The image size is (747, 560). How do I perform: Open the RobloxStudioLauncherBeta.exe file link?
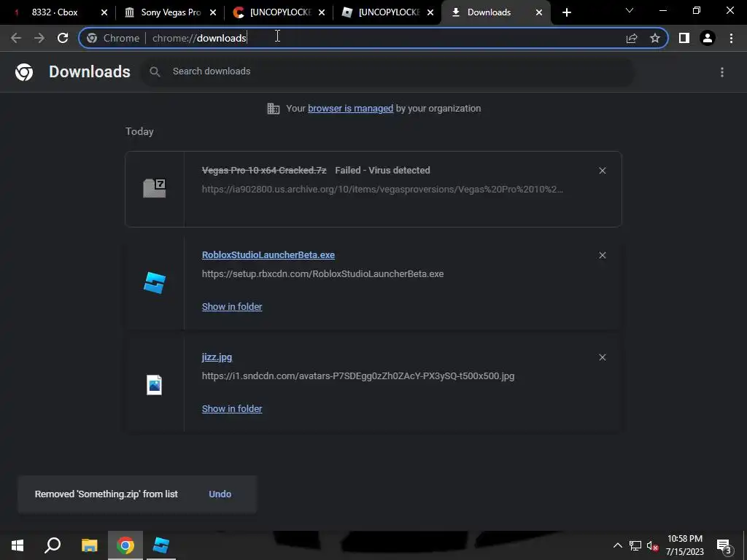click(x=268, y=254)
